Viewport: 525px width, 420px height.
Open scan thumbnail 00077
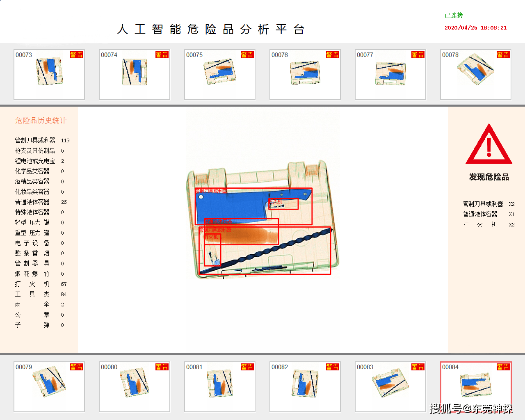point(390,75)
